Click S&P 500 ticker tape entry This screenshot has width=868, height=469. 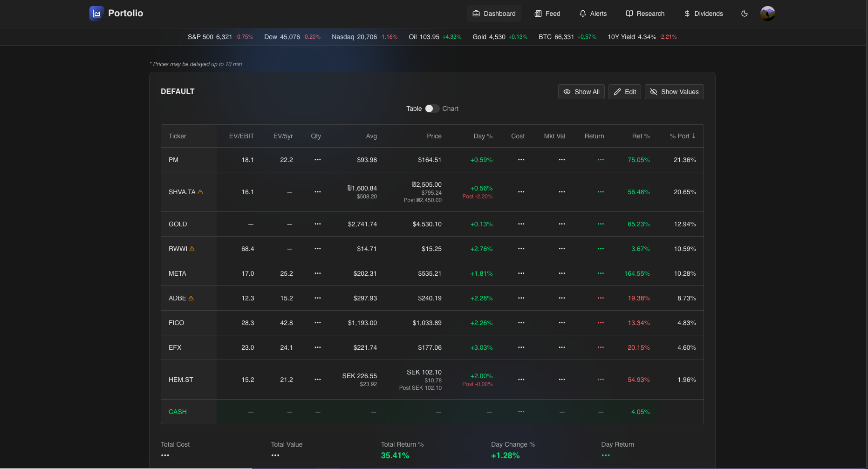pyautogui.click(x=220, y=37)
